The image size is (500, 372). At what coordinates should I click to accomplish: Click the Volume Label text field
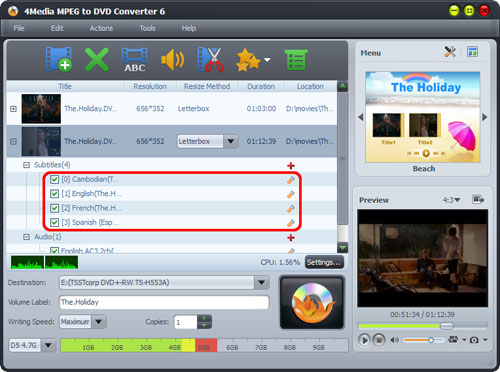pos(164,302)
